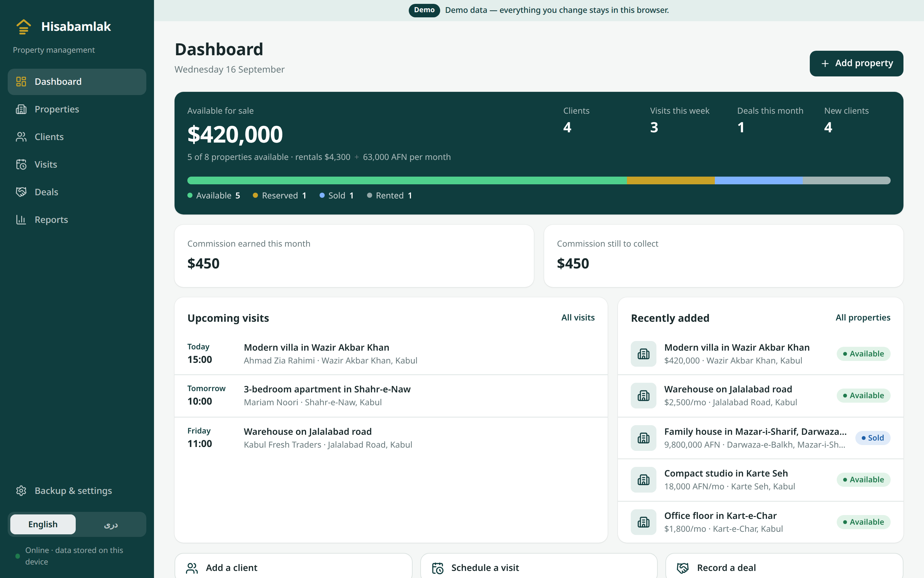Click the Rented 1 legend entry
The image size is (924, 578).
coord(389,195)
